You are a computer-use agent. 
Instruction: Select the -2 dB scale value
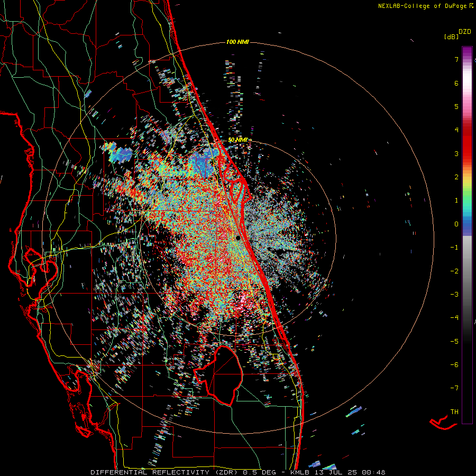pos(454,271)
